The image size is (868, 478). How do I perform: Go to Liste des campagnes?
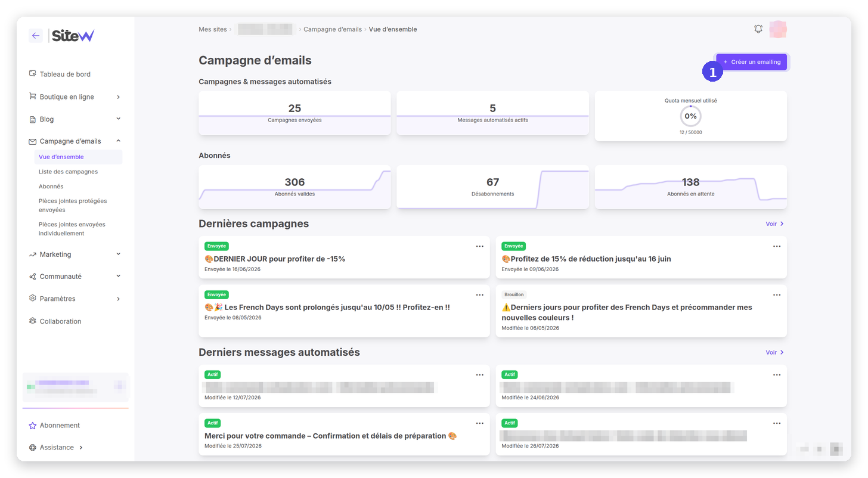(x=68, y=172)
